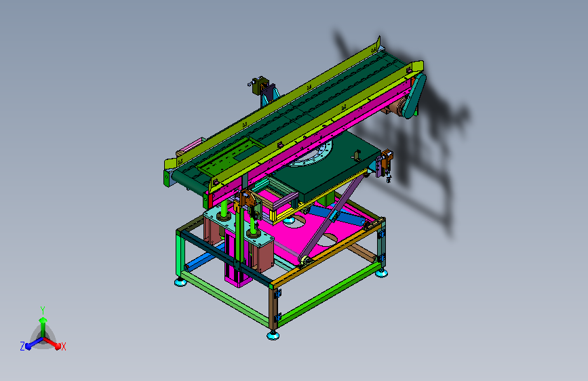Click the red X axis of the orientation triad
This screenshot has width=588, height=381.
(53, 343)
